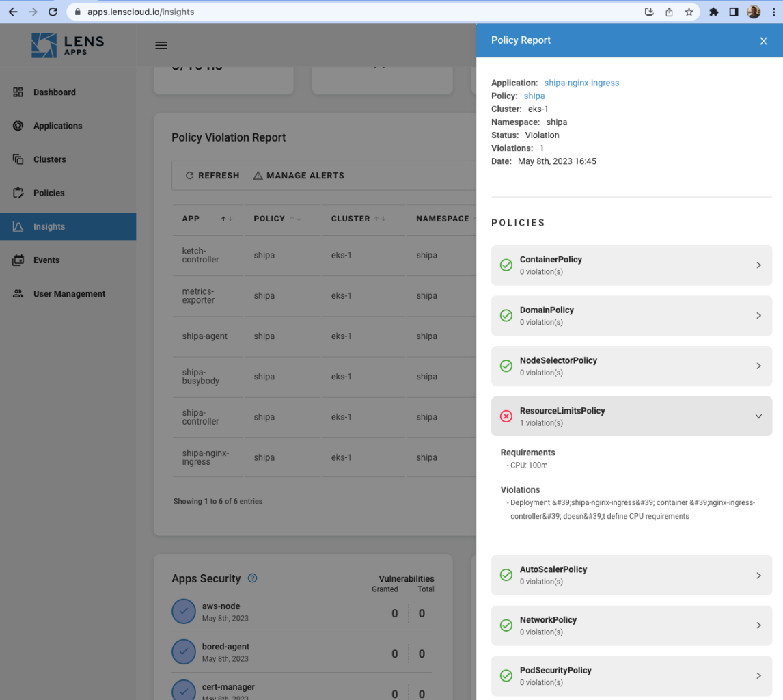
Task: Sort table by the POLICY column arrows
Action: (295, 219)
